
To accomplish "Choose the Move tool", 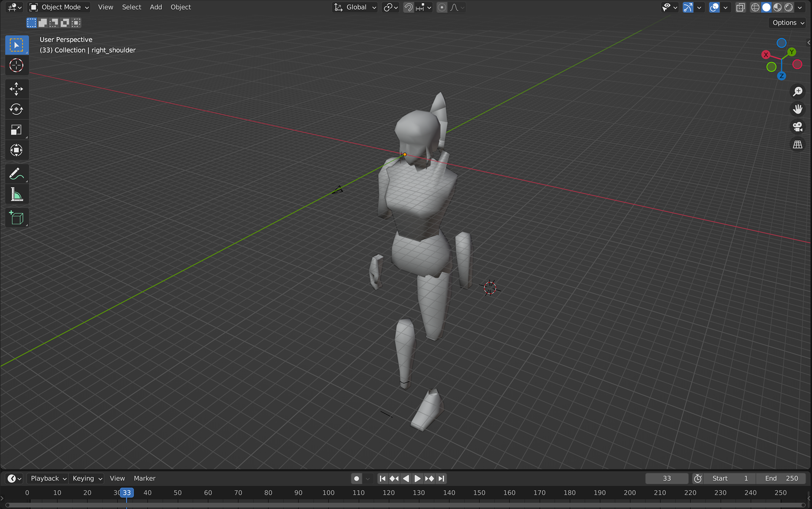I will click(16, 89).
